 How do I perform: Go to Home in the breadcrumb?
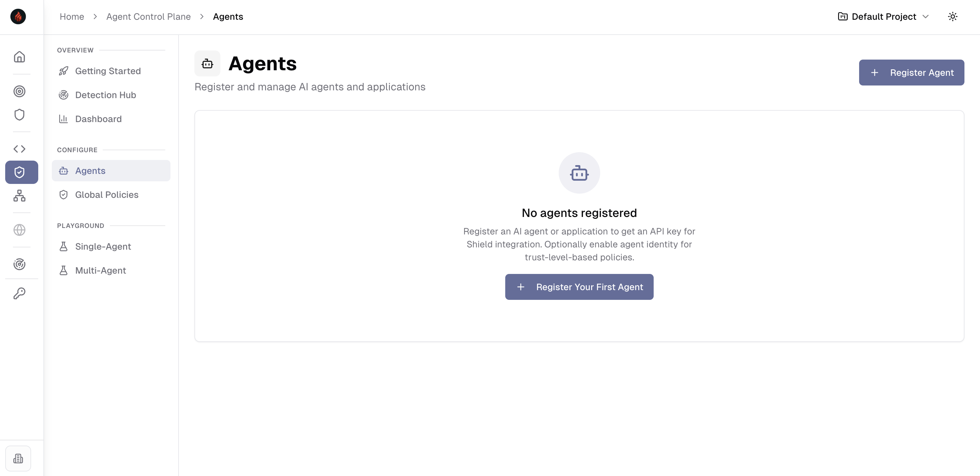click(x=72, y=17)
